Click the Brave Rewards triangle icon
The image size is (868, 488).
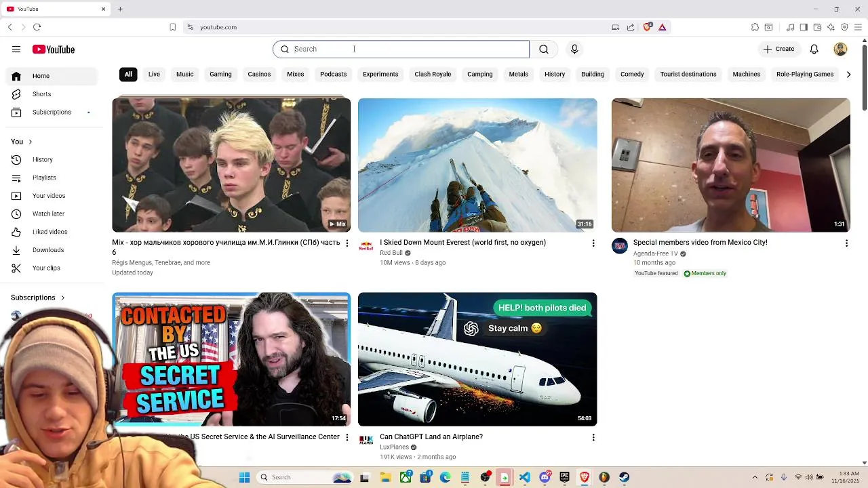[663, 27]
